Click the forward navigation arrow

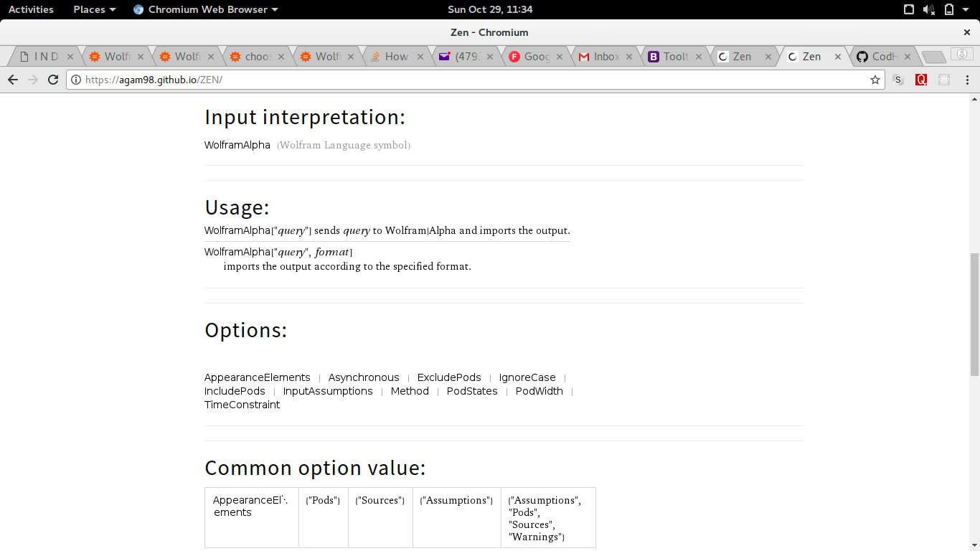(x=32, y=80)
